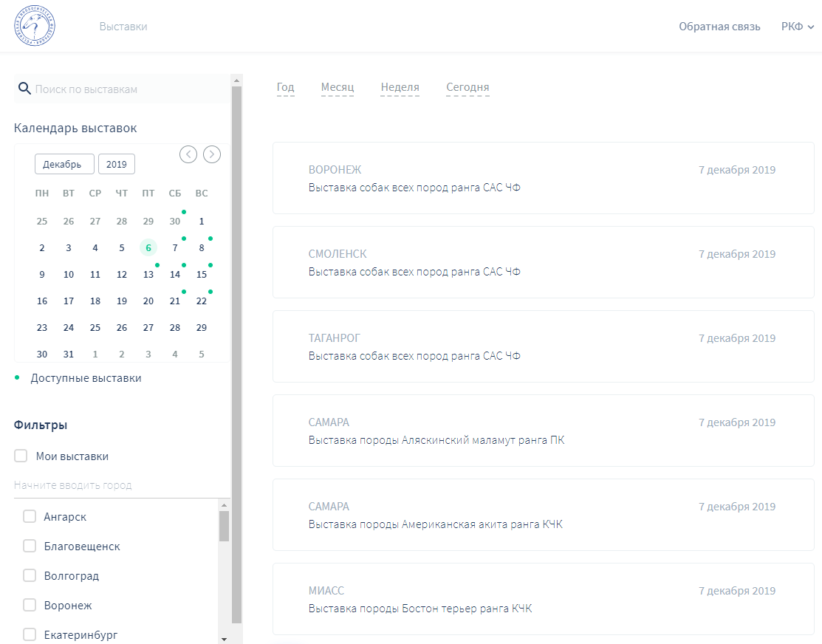Tick the Воронеж city checkbox
822x644 pixels.
(x=30, y=606)
